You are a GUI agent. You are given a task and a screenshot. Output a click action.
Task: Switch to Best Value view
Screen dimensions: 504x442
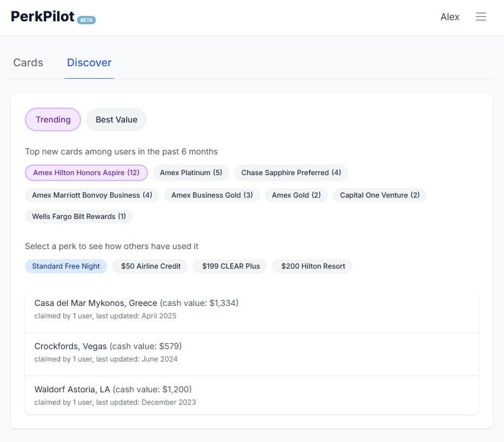(x=116, y=120)
